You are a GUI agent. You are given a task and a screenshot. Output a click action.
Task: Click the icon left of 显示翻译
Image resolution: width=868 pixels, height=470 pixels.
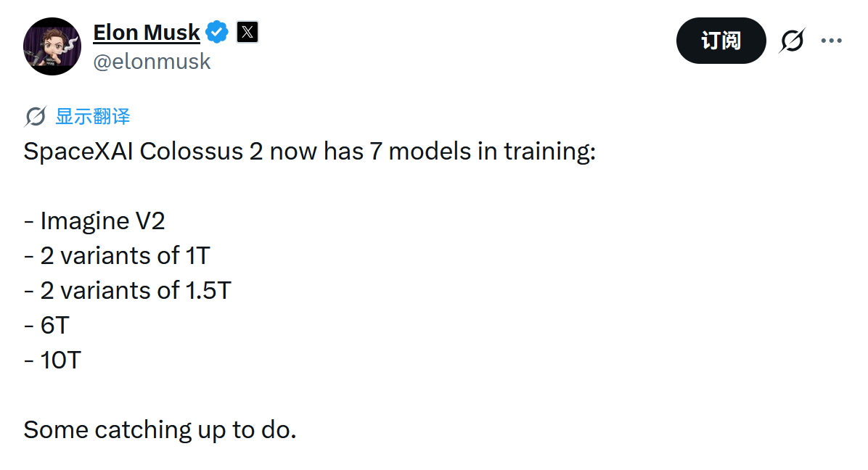(x=35, y=116)
